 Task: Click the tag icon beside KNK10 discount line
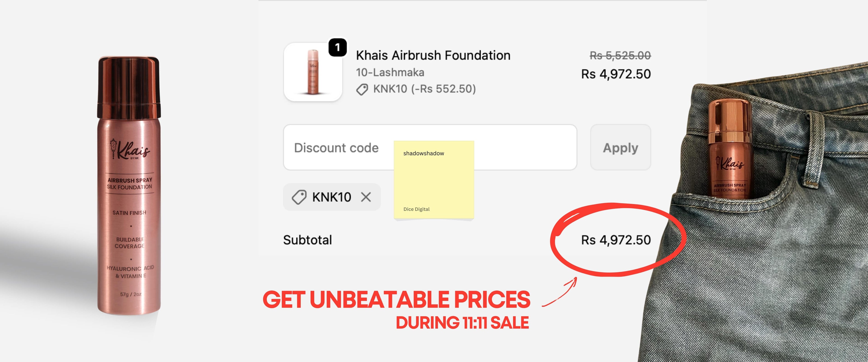(x=362, y=89)
